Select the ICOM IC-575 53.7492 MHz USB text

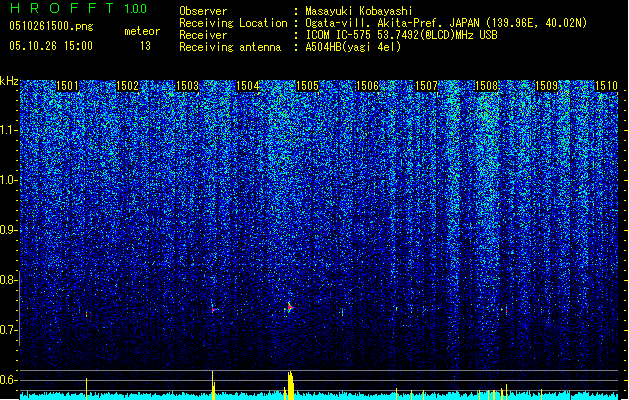[402, 35]
